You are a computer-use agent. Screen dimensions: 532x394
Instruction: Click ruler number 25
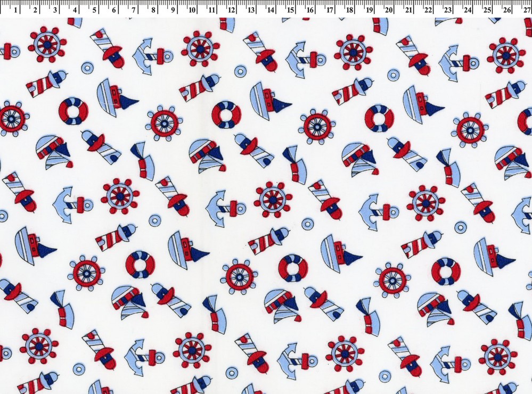(x=487, y=10)
